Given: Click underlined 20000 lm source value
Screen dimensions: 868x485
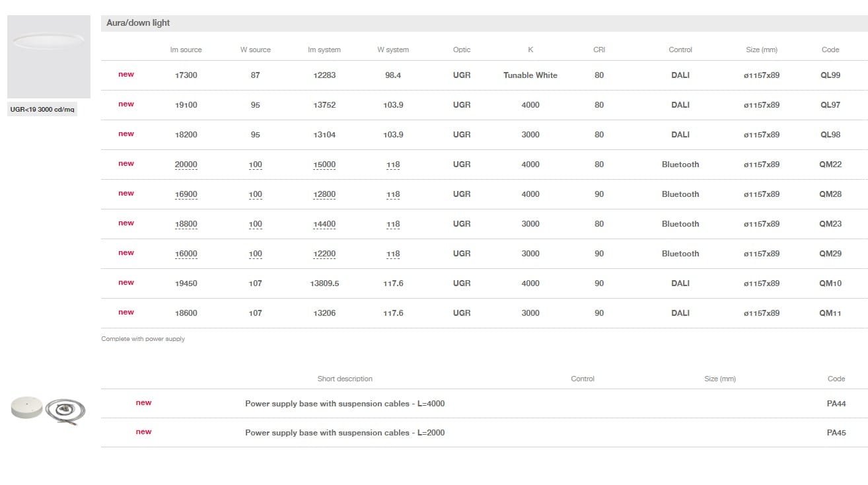Looking at the screenshot, I should pyautogui.click(x=186, y=165).
